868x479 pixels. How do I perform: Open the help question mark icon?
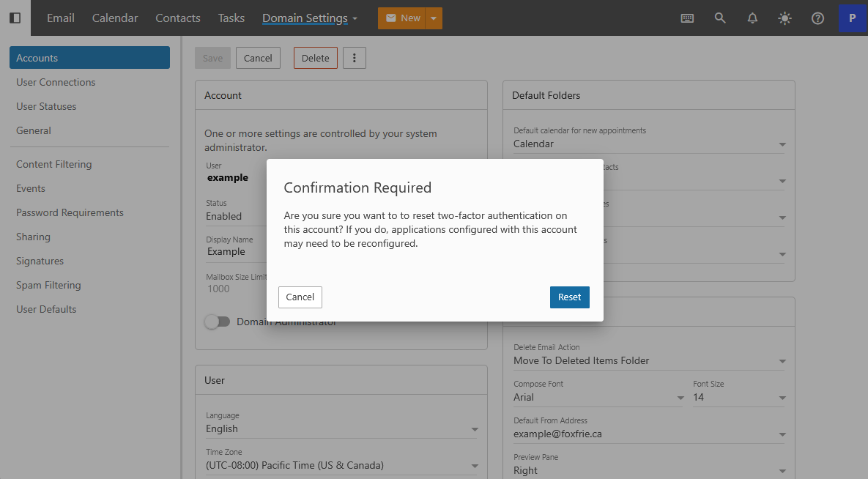pyautogui.click(x=817, y=18)
